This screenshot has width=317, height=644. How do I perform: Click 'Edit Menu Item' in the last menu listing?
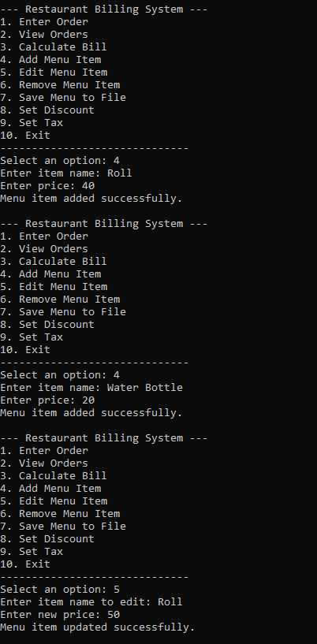[63, 501]
